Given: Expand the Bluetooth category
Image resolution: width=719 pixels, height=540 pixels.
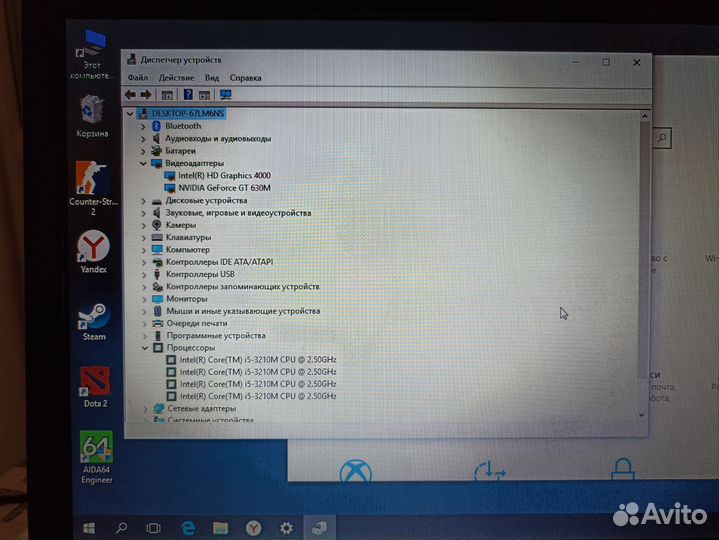Looking at the screenshot, I should (x=143, y=126).
